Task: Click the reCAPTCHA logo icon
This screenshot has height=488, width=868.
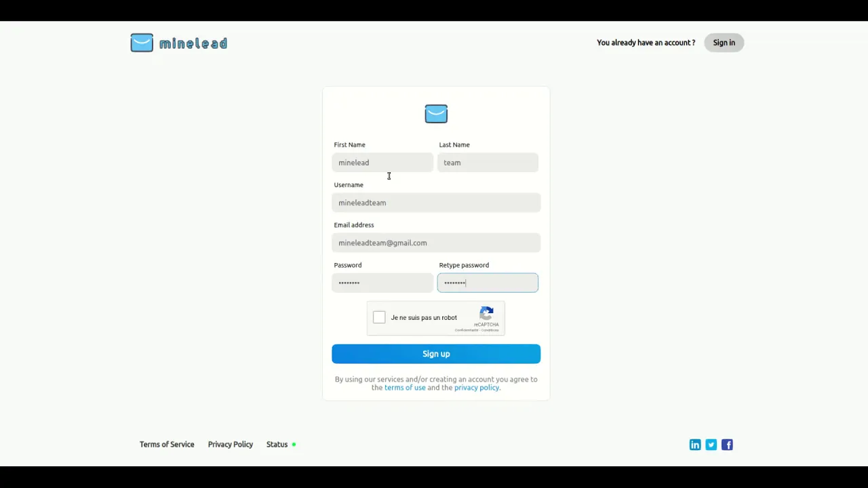Action: (486, 314)
